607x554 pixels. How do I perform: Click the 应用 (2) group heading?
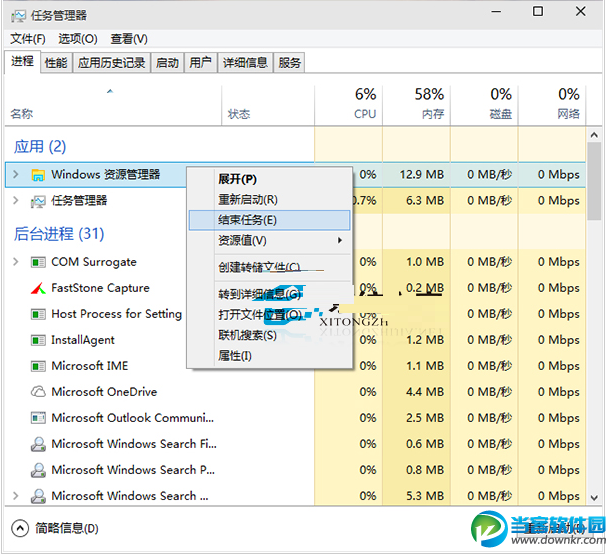coord(40,147)
